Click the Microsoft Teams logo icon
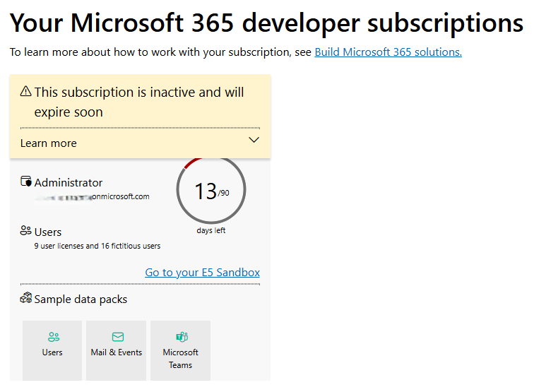Screen dimensions: 534x392 [182, 337]
